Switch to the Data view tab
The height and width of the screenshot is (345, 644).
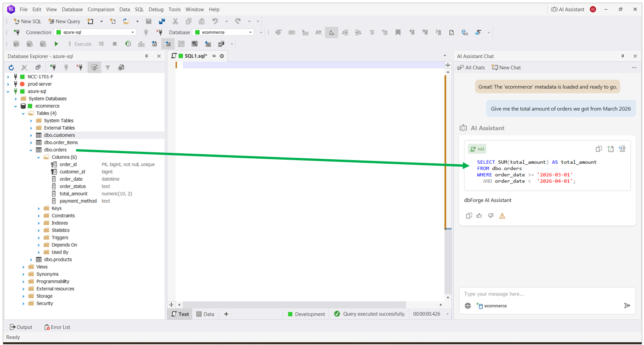coord(205,314)
